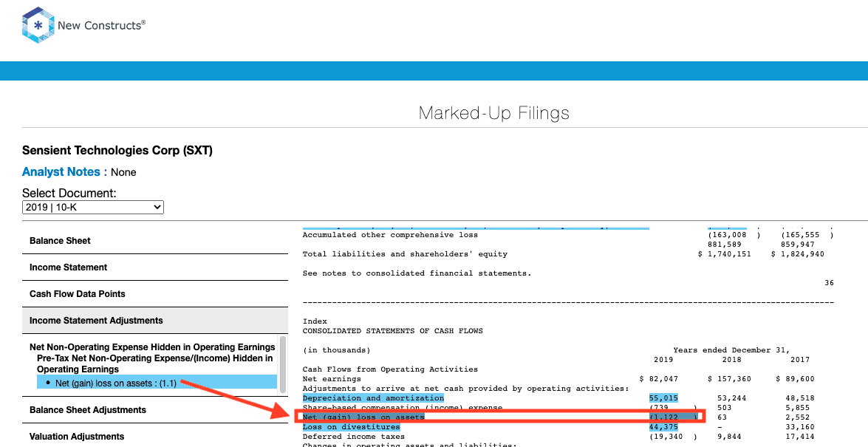The image size is (868, 447).
Task: Click the highlighted Depreciation and amortization line
Action: coord(373,398)
